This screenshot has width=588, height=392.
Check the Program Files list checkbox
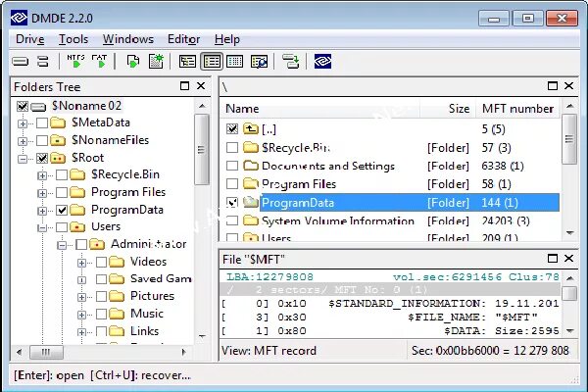tap(232, 184)
